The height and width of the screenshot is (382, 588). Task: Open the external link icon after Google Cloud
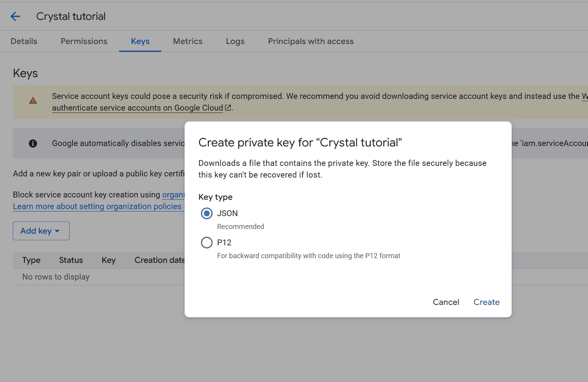coord(228,107)
